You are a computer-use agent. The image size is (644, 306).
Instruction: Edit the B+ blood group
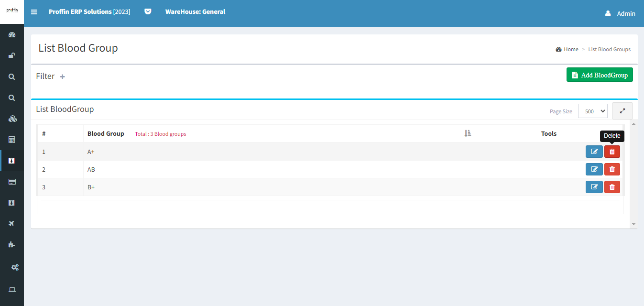point(594,187)
